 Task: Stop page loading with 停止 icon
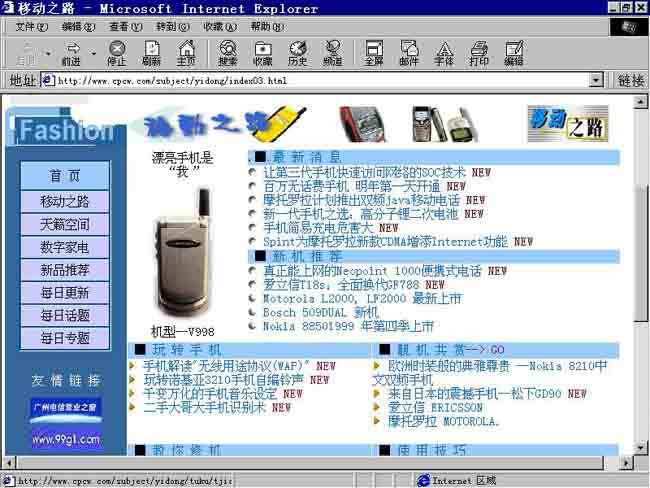(x=117, y=53)
